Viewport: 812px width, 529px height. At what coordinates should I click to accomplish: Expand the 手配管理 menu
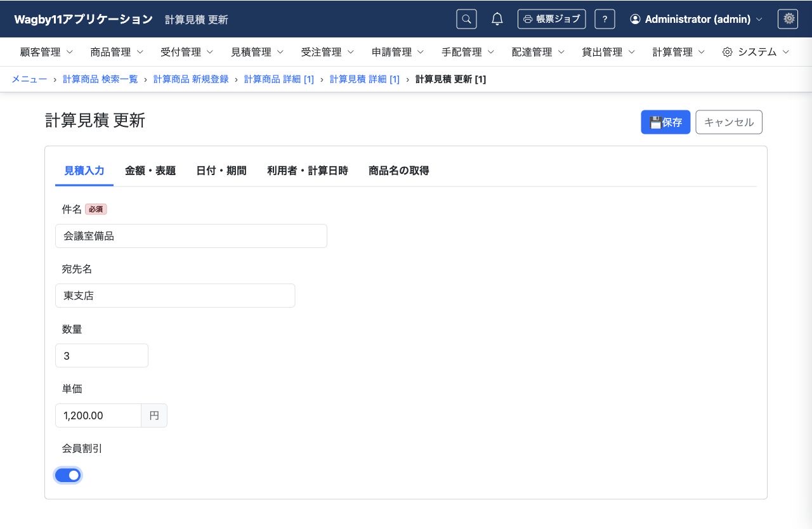[x=468, y=52]
